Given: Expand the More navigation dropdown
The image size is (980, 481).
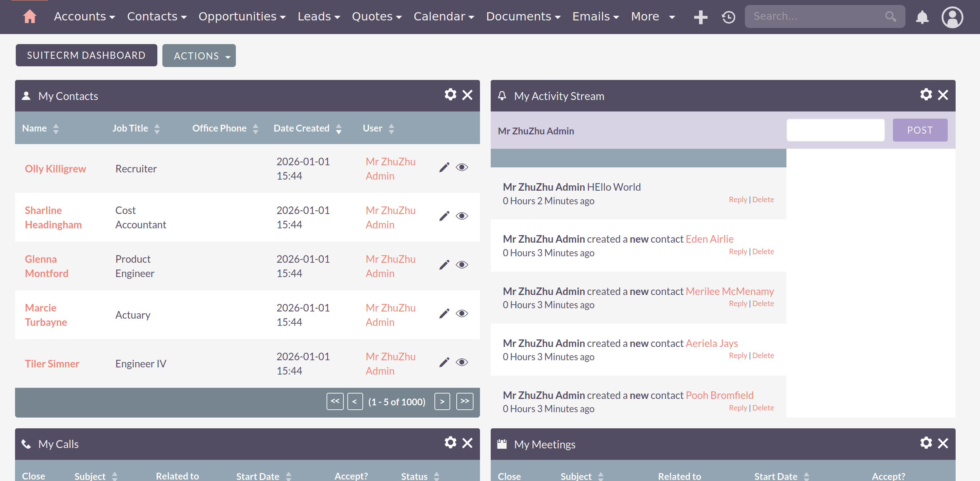Looking at the screenshot, I should [x=652, y=16].
